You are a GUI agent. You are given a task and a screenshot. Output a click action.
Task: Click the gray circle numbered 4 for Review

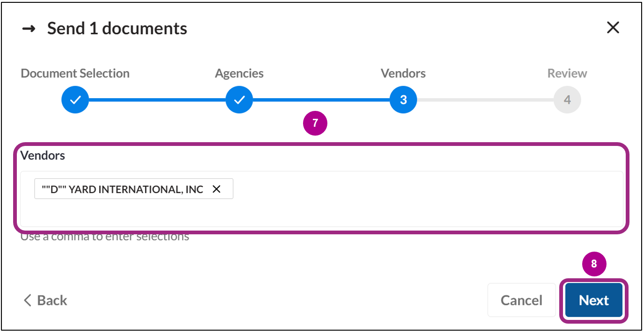click(567, 99)
